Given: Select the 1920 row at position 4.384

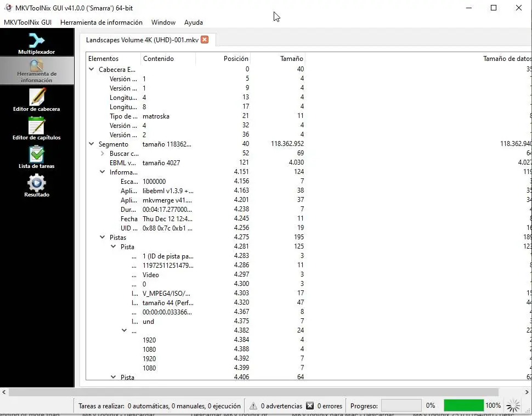Looking at the screenshot, I should tap(309, 340).
